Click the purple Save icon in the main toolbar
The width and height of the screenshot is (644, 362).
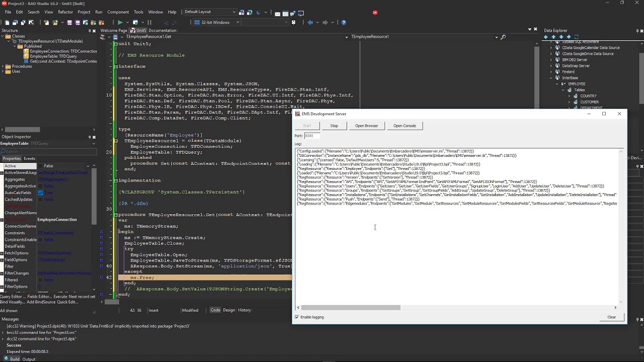pos(69,22)
